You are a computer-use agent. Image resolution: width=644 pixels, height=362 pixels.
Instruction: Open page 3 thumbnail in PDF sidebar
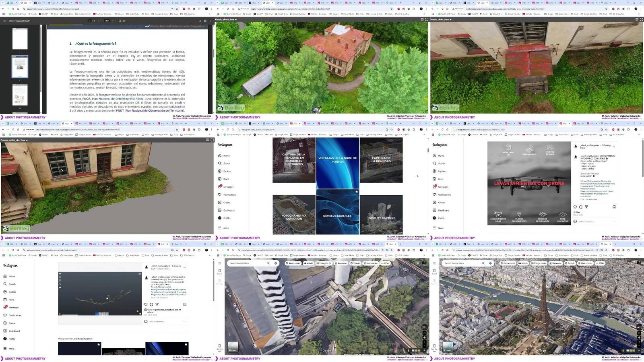coord(20,95)
